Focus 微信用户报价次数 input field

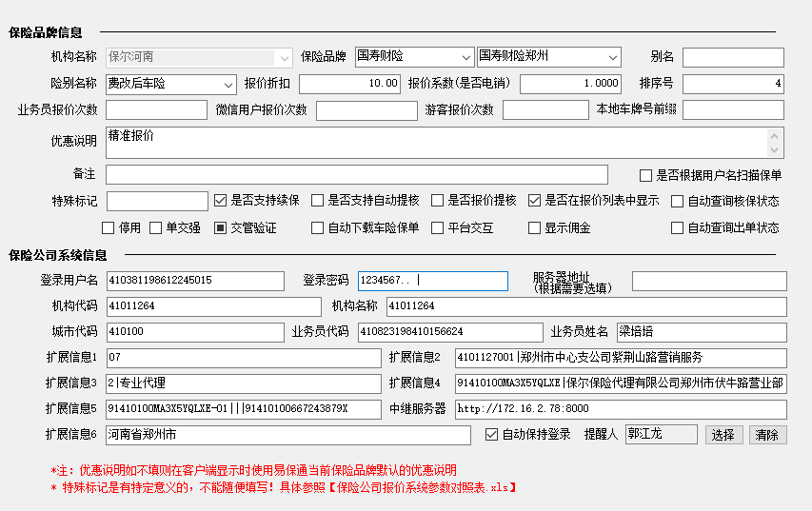tap(366, 110)
